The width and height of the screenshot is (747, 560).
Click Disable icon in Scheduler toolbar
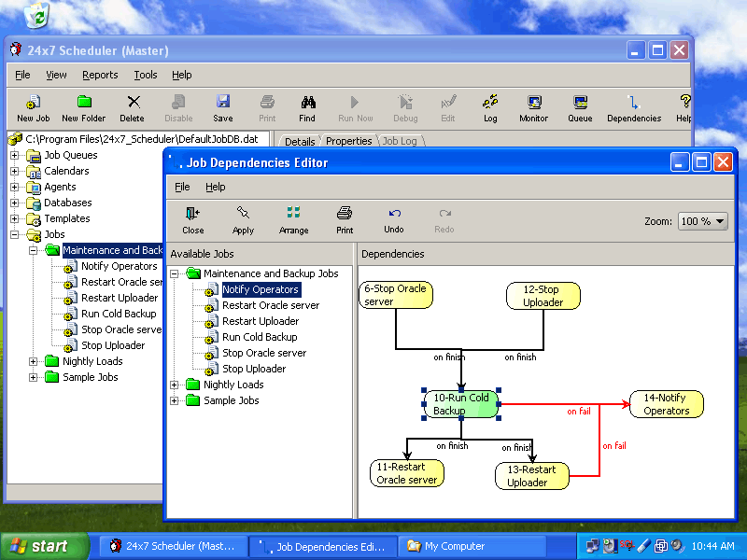click(178, 102)
